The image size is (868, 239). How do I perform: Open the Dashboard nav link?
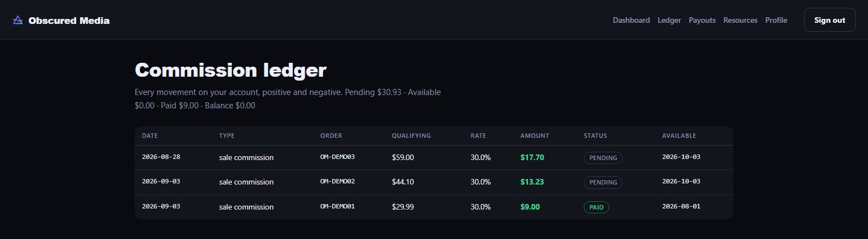click(631, 20)
